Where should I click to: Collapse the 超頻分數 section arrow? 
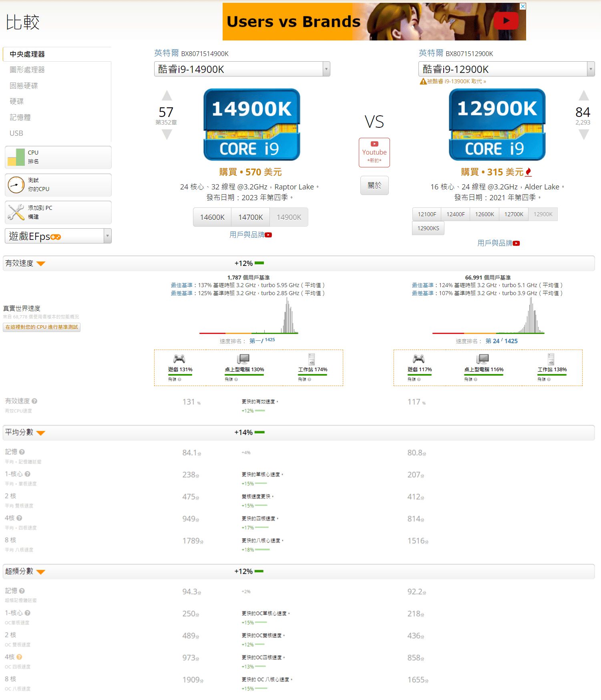coord(41,571)
